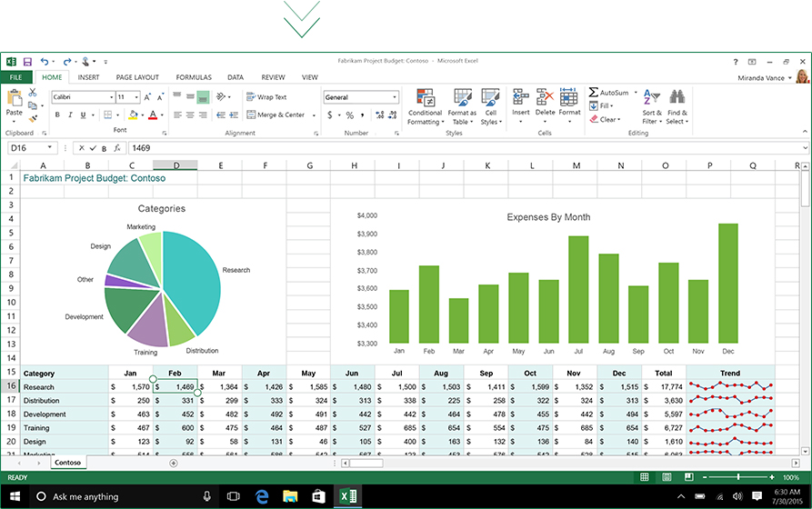812x509 pixels.
Task: Click the Insert Function fx icon
Action: (117, 148)
